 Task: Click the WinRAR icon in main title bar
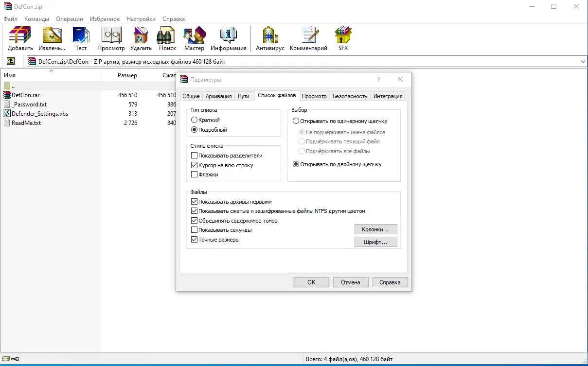coord(7,6)
